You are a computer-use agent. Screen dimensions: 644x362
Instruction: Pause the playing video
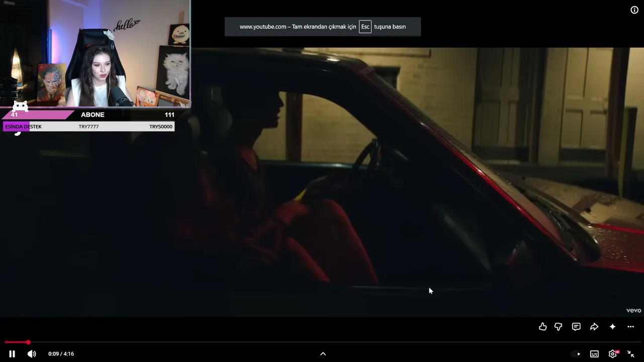[12, 354]
